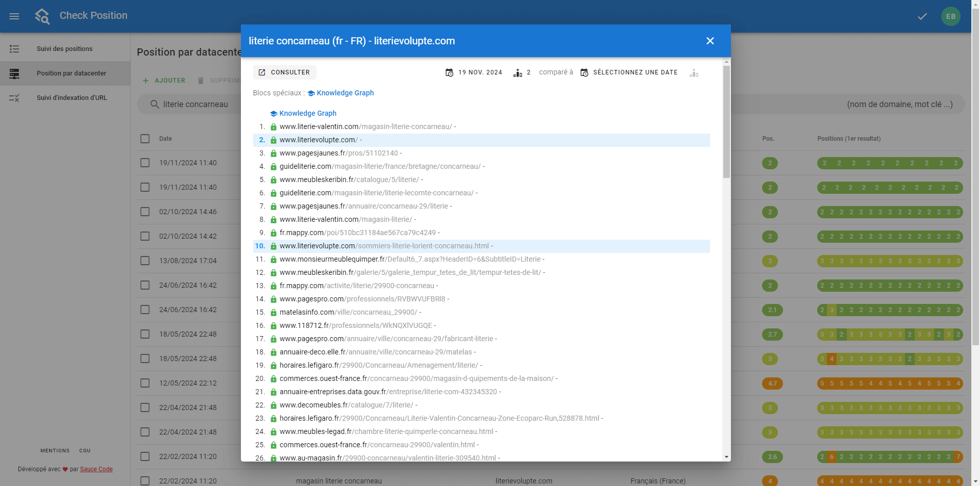Click the dialog scrollbar thumb

coord(726,121)
